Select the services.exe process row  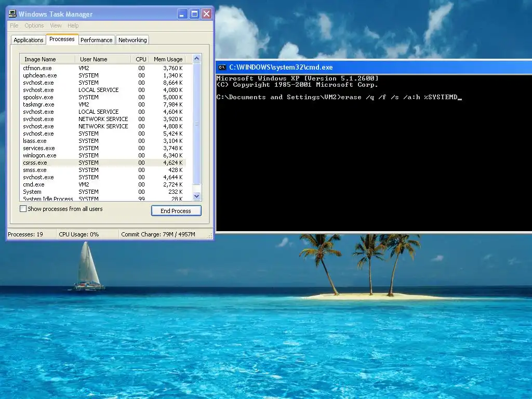click(103, 148)
